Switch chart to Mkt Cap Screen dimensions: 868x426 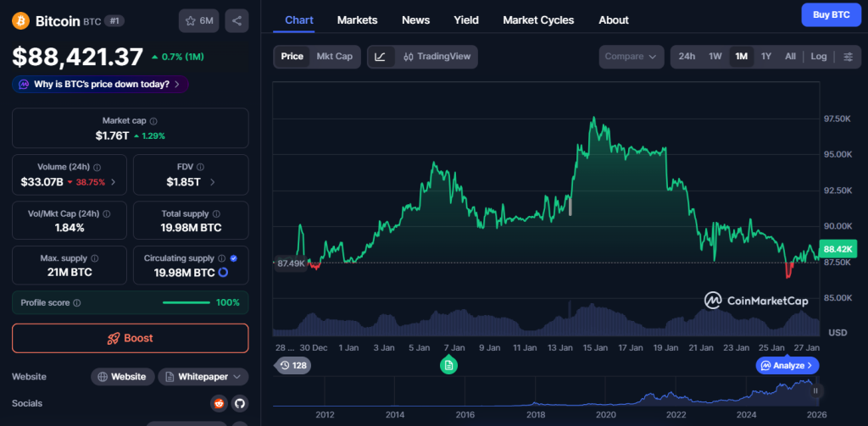tap(334, 57)
